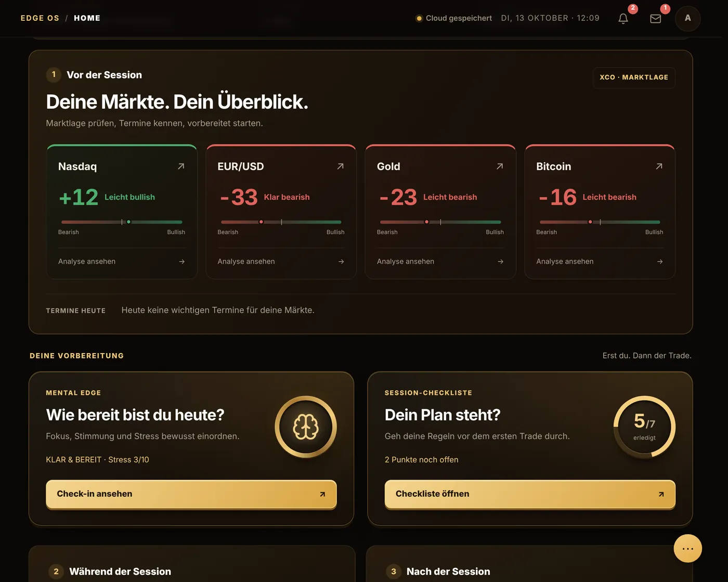Click the step 2 number badge

pos(56,571)
